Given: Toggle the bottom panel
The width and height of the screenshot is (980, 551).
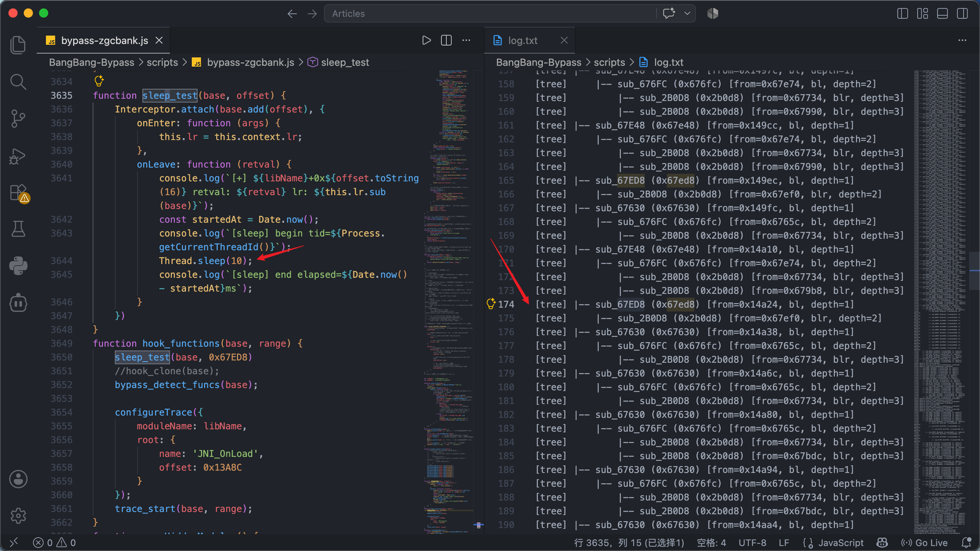Looking at the screenshot, I should tap(942, 14).
